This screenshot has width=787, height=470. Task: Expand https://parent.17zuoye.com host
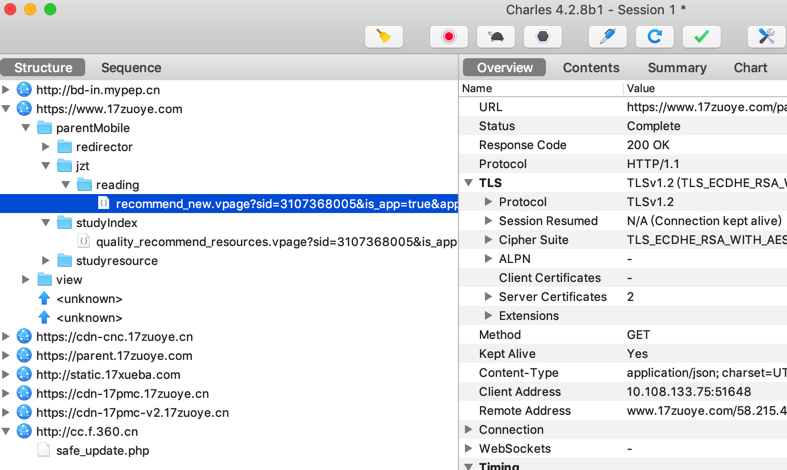point(6,356)
